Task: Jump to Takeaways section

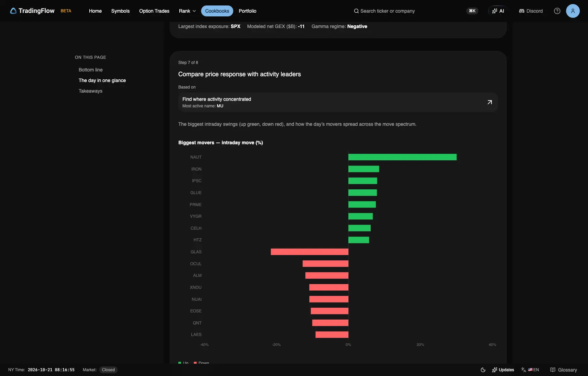Action: point(90,91)
